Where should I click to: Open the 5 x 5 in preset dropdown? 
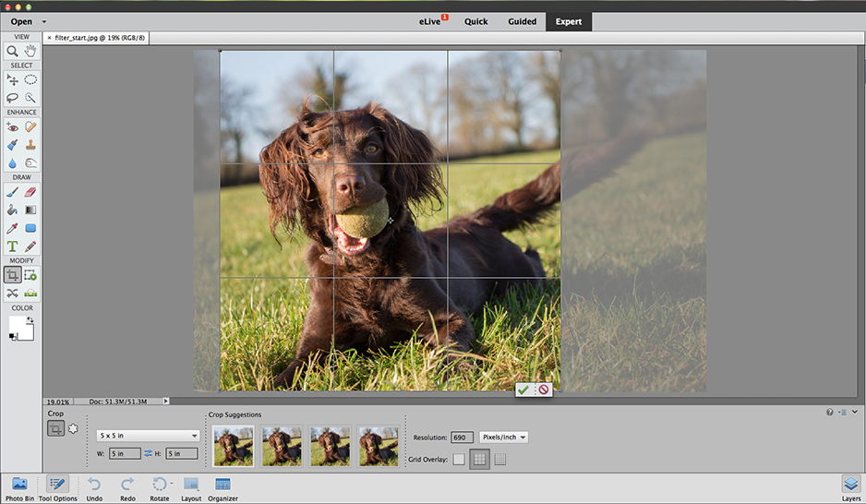point(148,436)
